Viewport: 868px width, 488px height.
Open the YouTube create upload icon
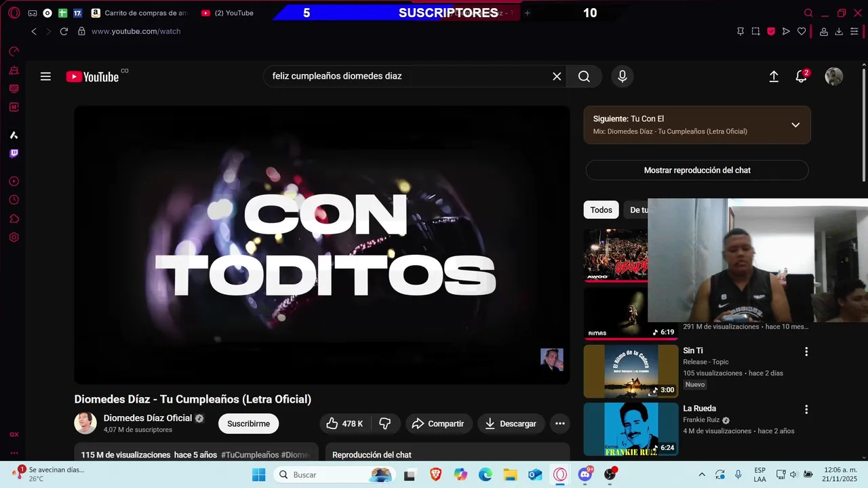coord(774,77)
